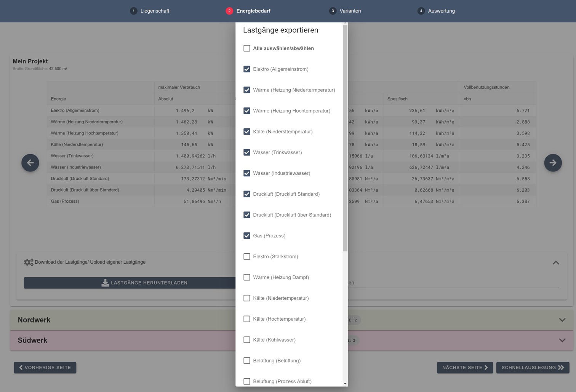Switch to the Energiebedarf step tab

253,11
